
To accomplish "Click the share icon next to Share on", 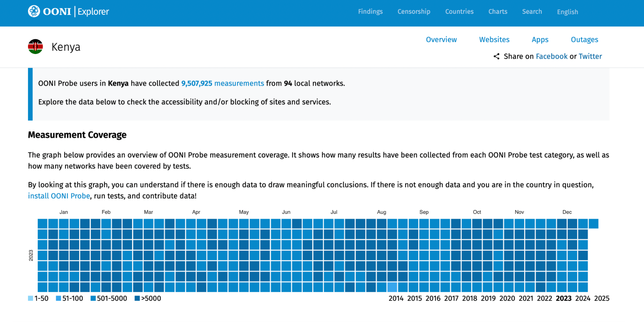I will (x=496, y=57).
